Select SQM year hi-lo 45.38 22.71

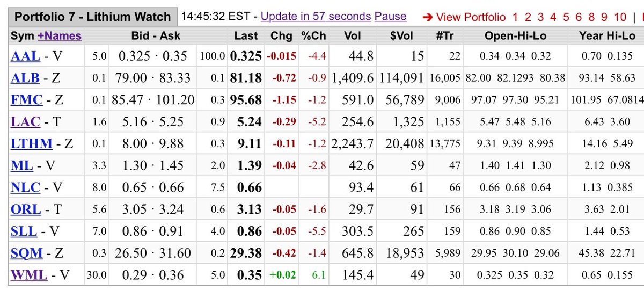pos(608,253)
